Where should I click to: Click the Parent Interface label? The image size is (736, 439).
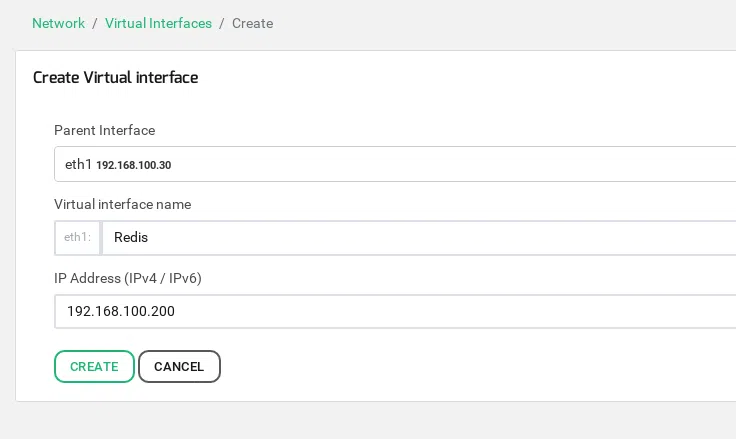pyautogui.click(x=104, y=130)
